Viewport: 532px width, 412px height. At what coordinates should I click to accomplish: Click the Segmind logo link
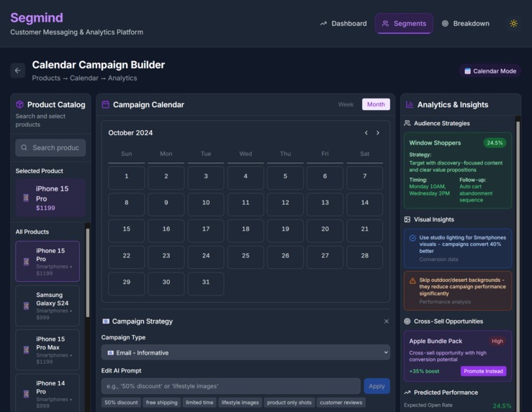pyautogui.click(x=37, y=18)
